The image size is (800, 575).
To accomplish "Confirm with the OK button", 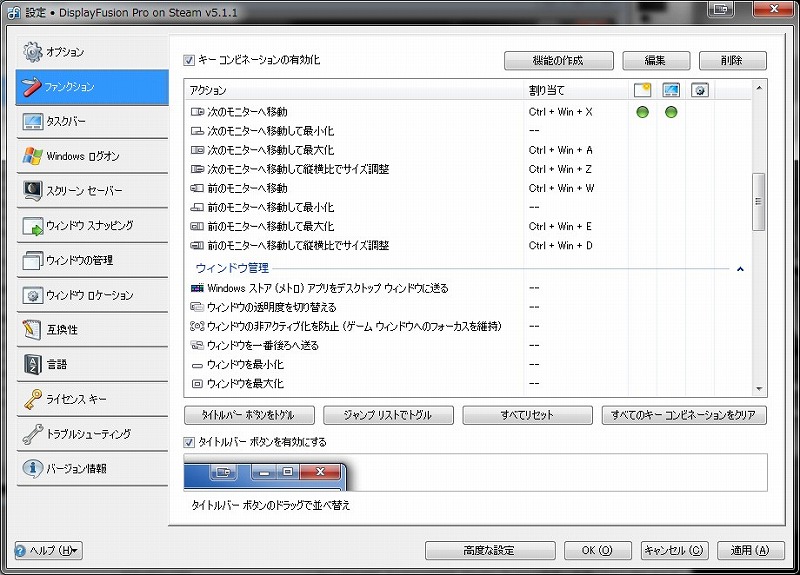I will click(x=597, y=551).
